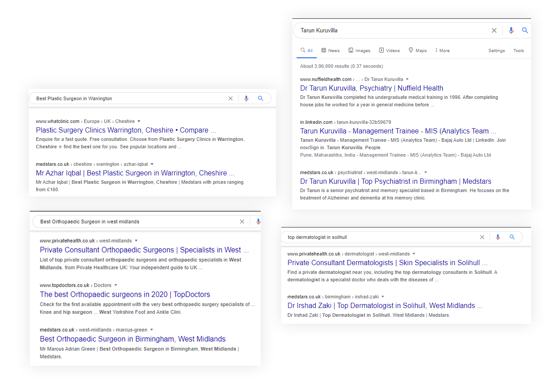The image size is (560, 392).
Task: Clear the 'Best Plastic Surgeon in Warrington' query
Action: click(x=231, y=98)
